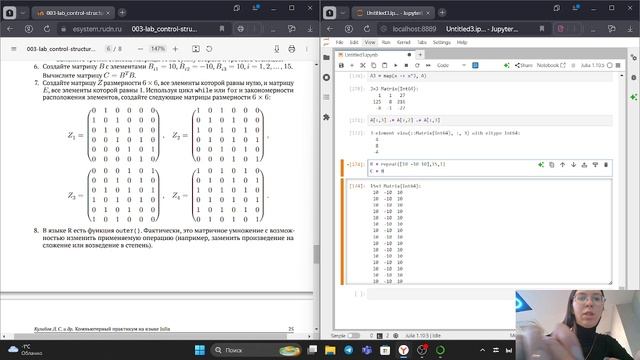Move the active cell up
Screen dimensions: 640x360
click(562, 164)
